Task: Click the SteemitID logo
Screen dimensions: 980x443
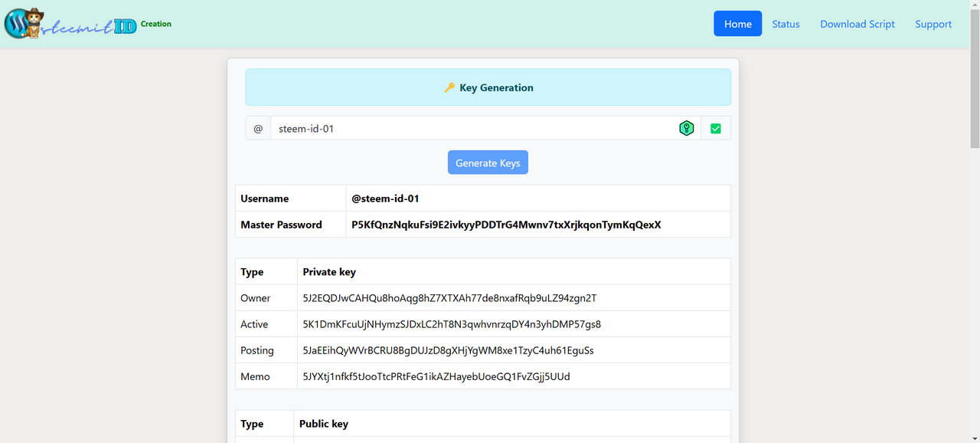Action: (70, 24)
